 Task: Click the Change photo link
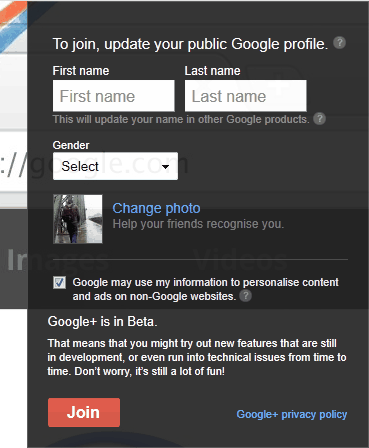[156, 208]
